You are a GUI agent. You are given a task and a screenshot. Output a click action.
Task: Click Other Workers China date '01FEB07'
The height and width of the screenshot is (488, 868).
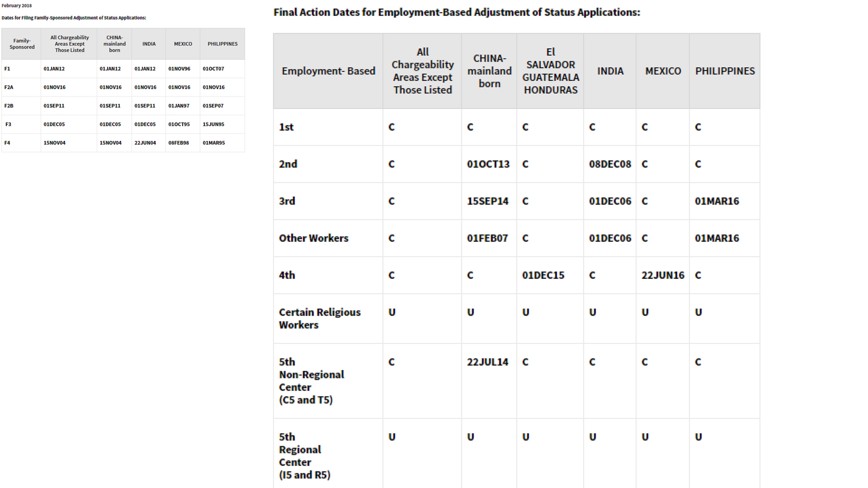(487, 238)
